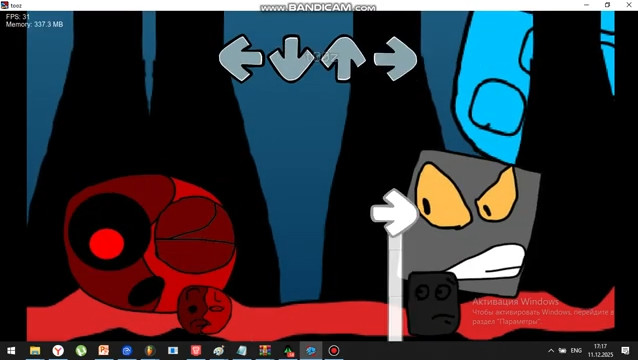638x360 pixels.
Task: Hit the down arrow receptor
Action: tap(291, 59)
